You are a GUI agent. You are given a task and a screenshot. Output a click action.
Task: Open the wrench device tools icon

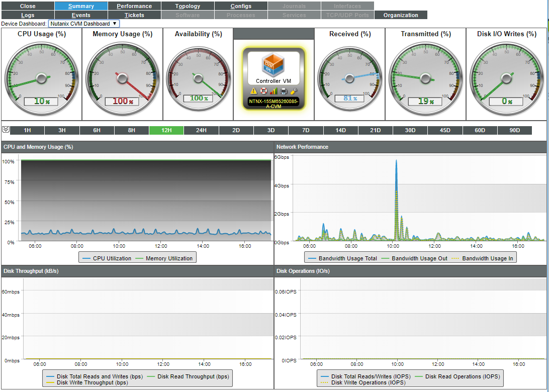(294, 91)
